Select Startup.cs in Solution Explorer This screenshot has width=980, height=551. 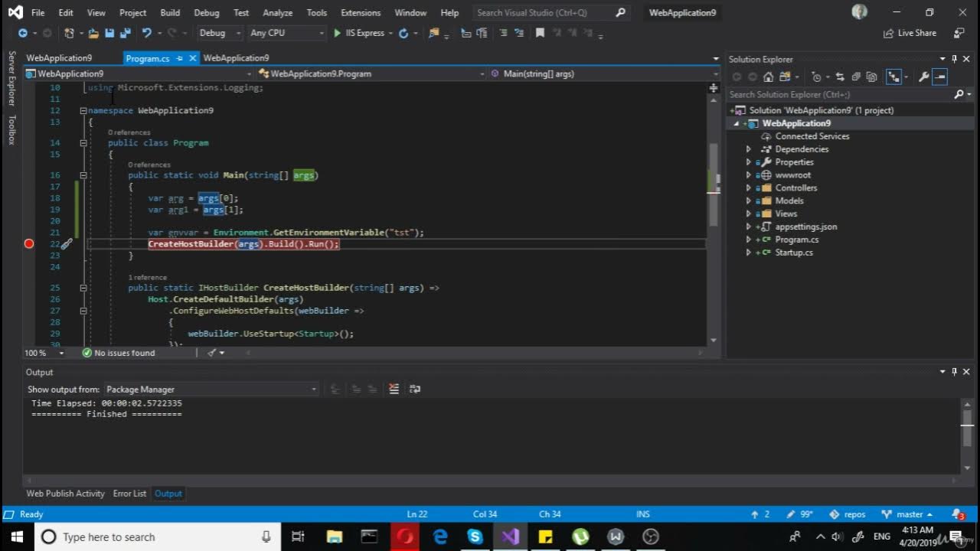[x=794, y=253]
